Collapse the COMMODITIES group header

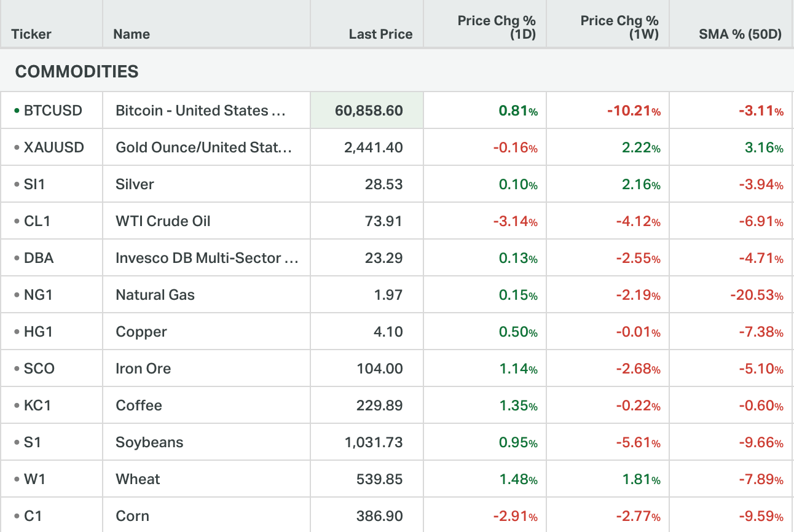[77, 71]
